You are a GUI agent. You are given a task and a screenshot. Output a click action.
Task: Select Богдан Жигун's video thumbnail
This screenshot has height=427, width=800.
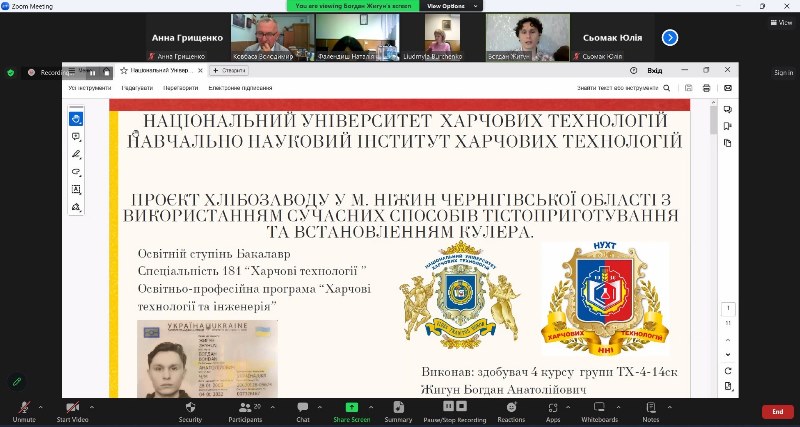[528, 37]
